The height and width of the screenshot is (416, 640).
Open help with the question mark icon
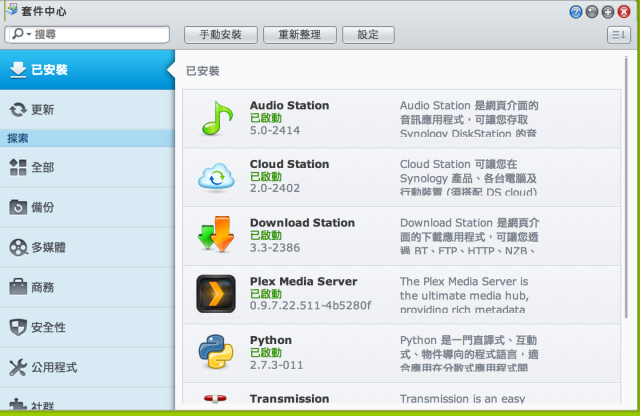[x=576, y=12]
